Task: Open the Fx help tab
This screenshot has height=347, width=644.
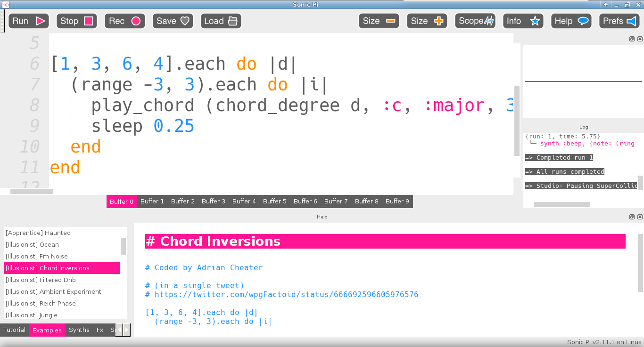Action: coord(100,330)
